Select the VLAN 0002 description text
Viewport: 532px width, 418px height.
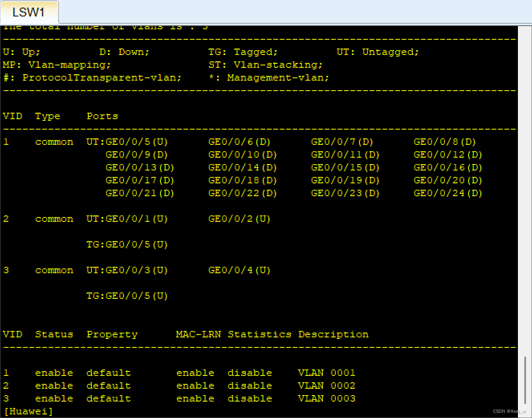point(327,386)
